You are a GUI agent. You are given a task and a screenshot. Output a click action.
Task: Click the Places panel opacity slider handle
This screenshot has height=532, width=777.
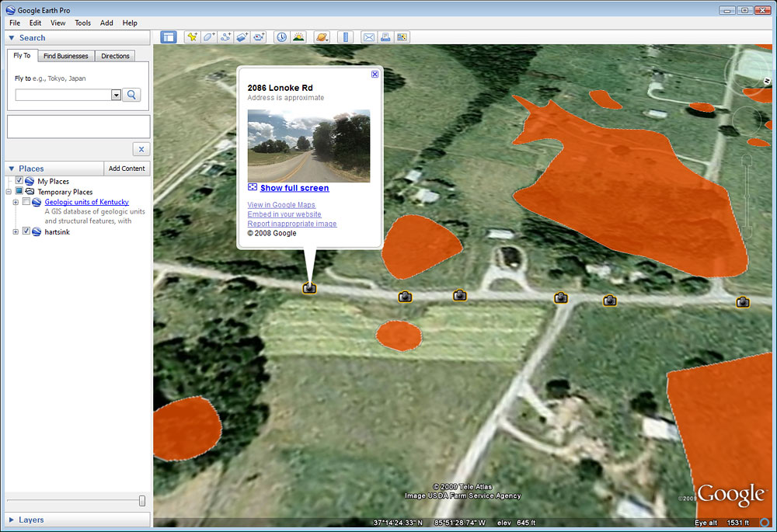(x=142, y=501)
